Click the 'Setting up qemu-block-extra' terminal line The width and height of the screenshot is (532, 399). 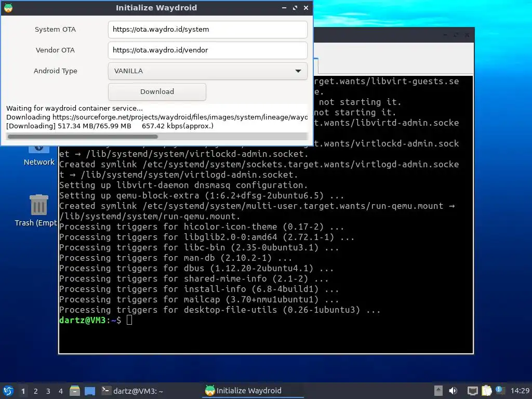[x=202, y=195]
